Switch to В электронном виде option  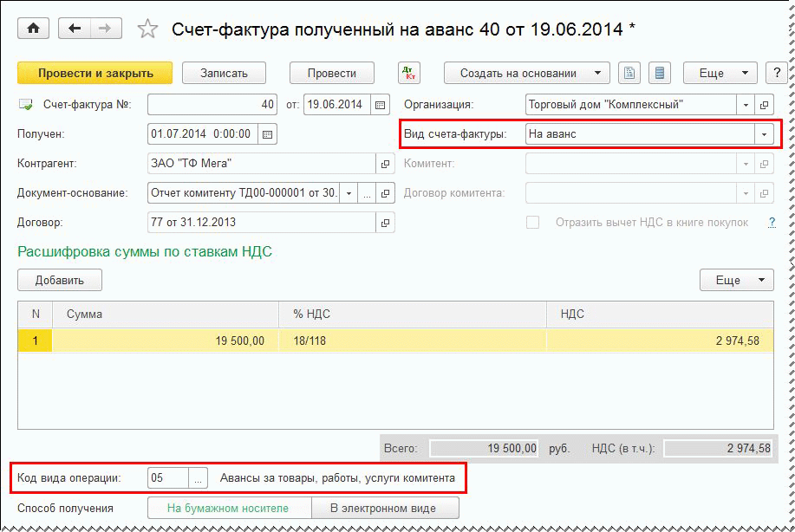(382, 508)
